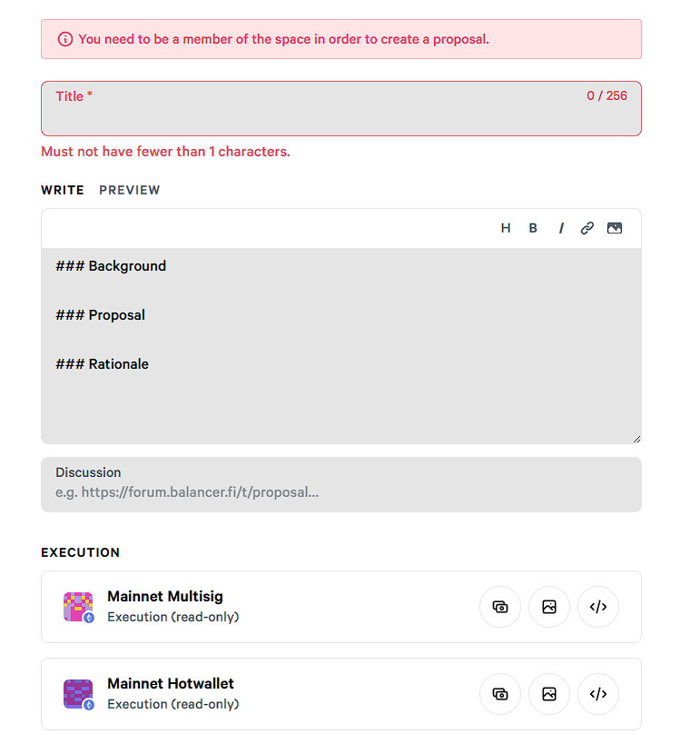
Task: Click the Mainnet Multisig avatar
Action: pos(78,607)
